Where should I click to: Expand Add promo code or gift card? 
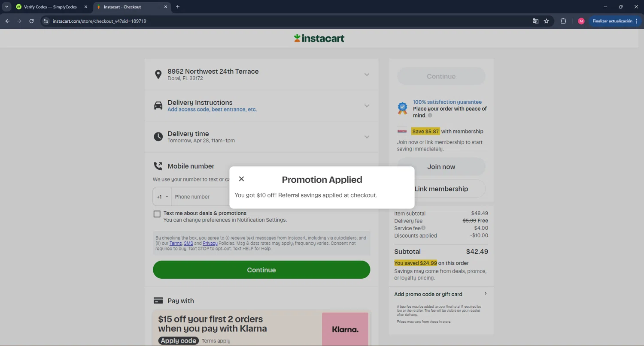pyautogui.click(x=441, y=294)
